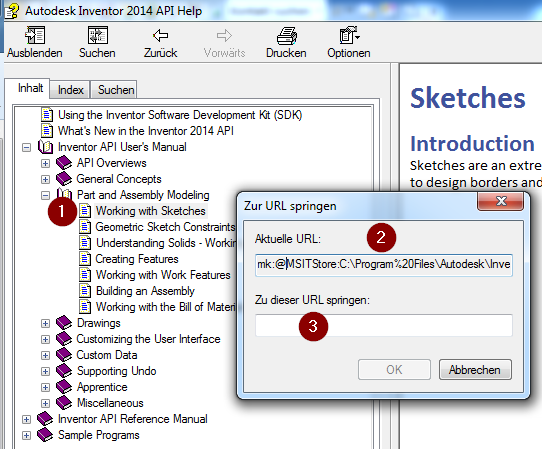Select 'Customizing the User Interface' label
The image size is (542, 449).
[148, 339]
